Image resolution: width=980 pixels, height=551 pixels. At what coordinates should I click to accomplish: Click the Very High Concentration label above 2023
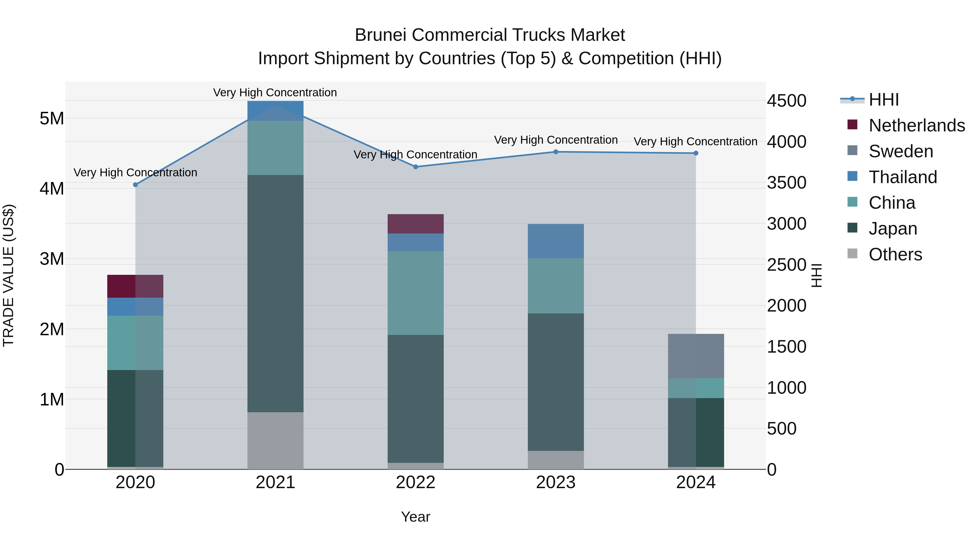(556, 140)
